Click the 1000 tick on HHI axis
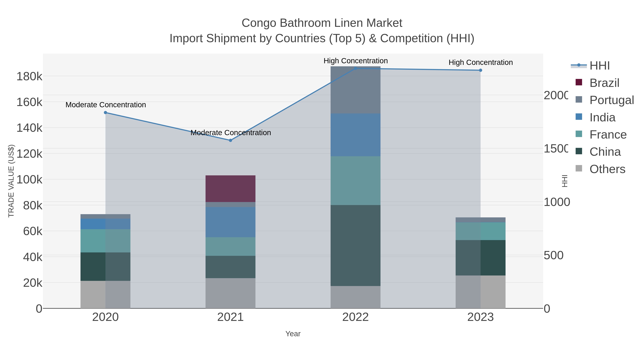644x362 pixels. (x=557, y=202)
